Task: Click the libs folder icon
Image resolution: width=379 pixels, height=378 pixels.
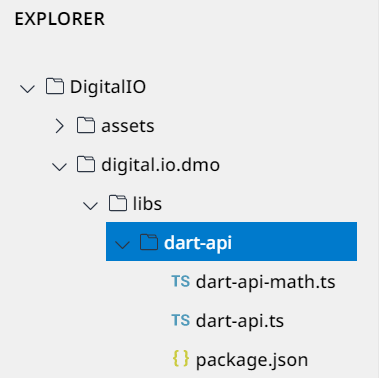Action: 118,203
